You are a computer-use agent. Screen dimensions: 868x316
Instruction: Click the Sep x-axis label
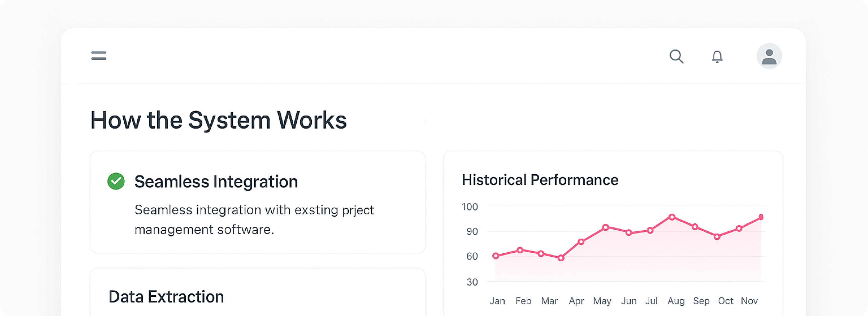point(701,301)
